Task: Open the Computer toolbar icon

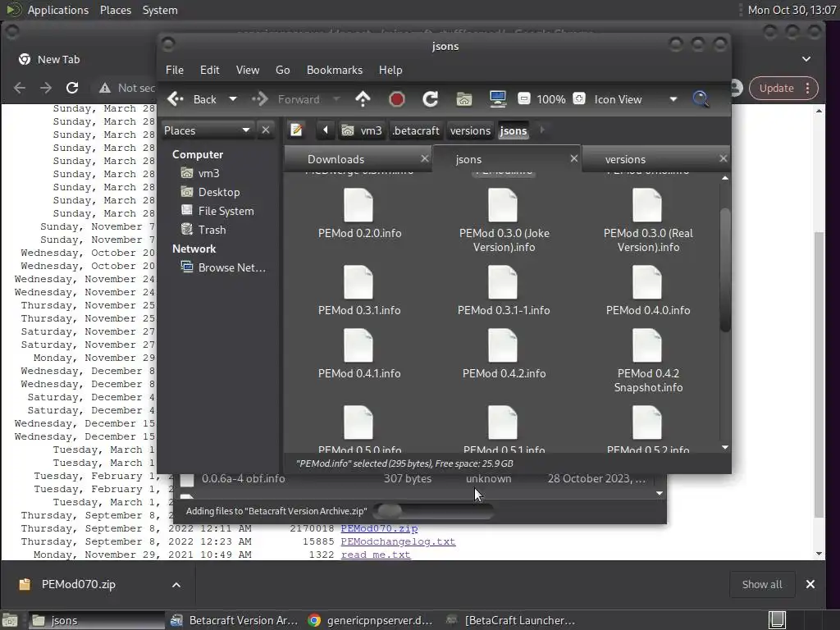Action: coord(498,99)
